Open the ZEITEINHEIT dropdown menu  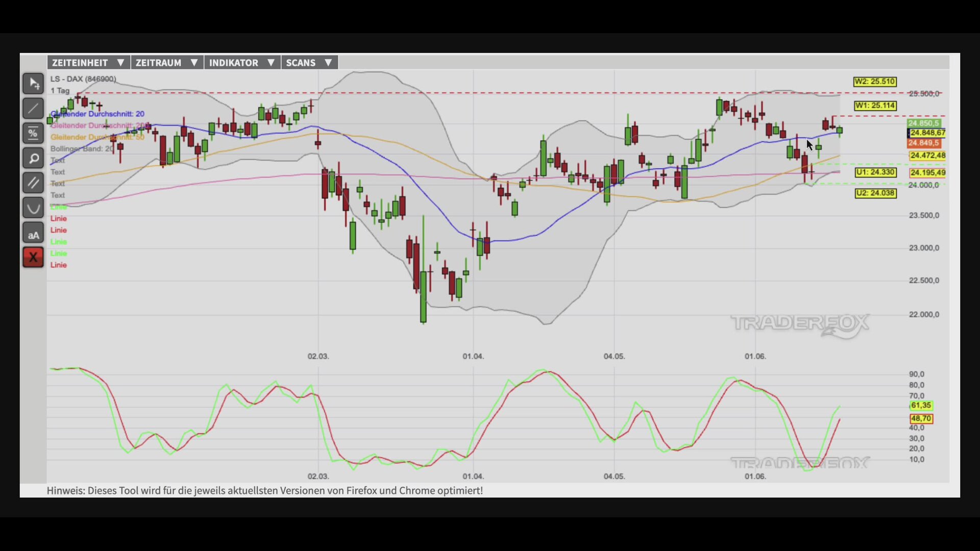coord(89,63)
